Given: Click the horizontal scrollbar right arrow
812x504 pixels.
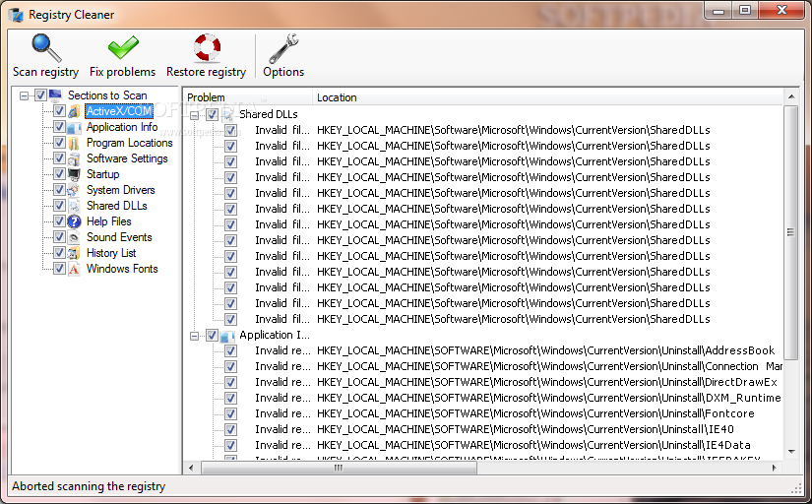Looking at the screenshot, I should pos(775,468).
